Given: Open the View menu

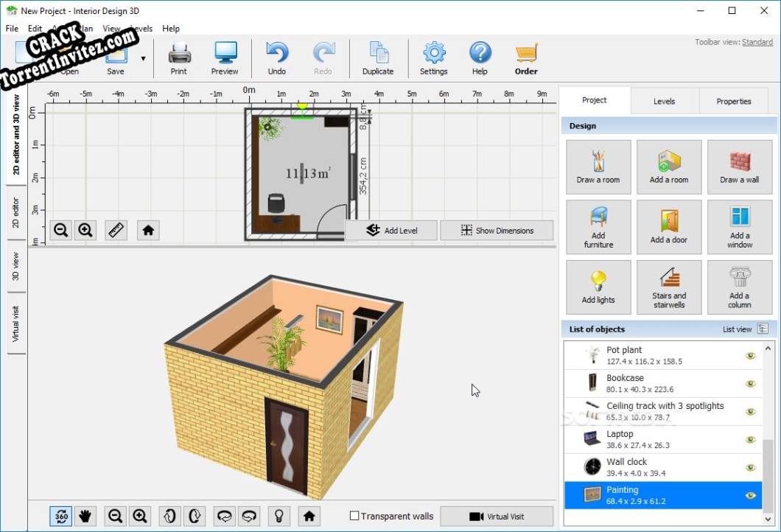Looking at the screenshot, I should tap(111, 28).
